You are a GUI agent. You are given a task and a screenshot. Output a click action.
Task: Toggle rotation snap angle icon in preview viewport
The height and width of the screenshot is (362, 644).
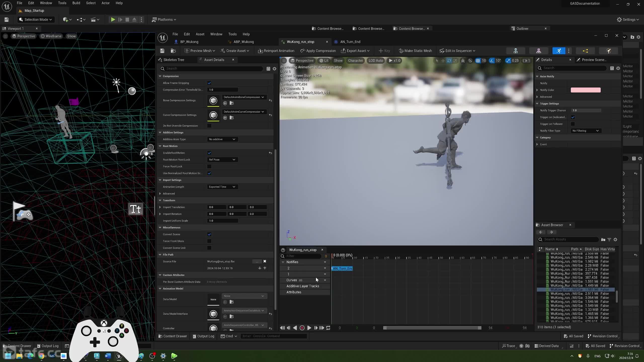pyautogui.click(x=492, y=61)
